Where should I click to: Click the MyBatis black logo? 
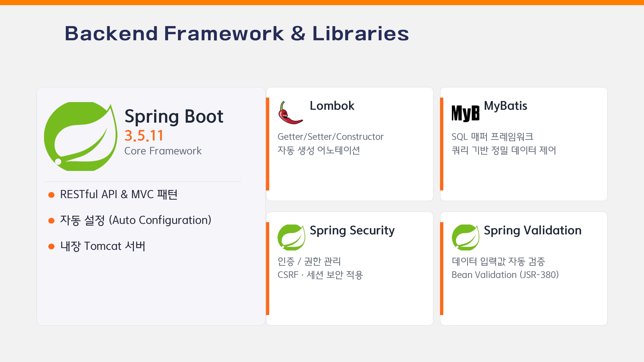click(x=465, y=113)
